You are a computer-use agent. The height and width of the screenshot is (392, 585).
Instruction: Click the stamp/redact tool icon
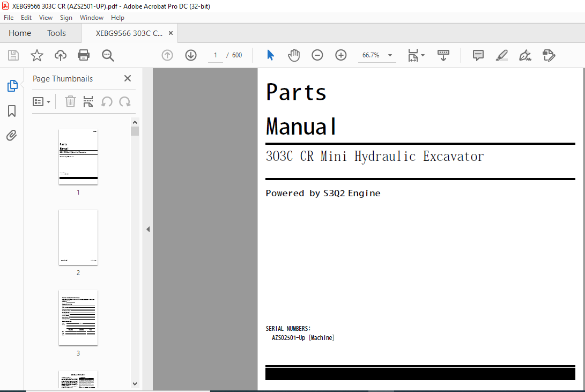(549, 55)
